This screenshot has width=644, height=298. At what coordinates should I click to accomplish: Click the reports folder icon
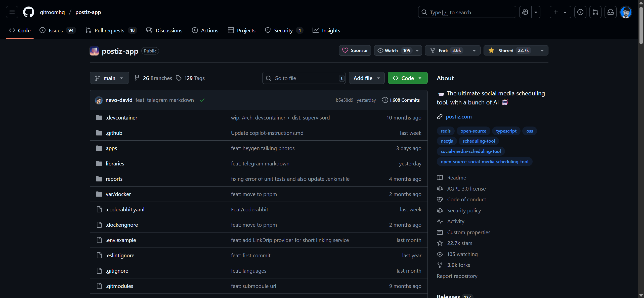pyautogui.click(x=99, y=179)
